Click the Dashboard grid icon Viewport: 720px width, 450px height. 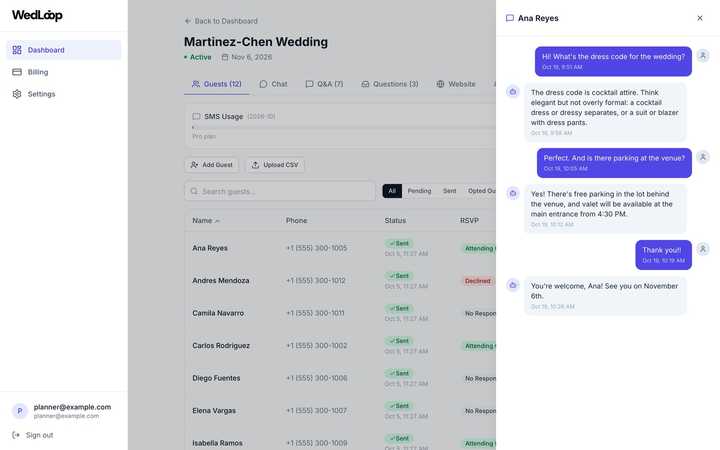click(17, 50)
